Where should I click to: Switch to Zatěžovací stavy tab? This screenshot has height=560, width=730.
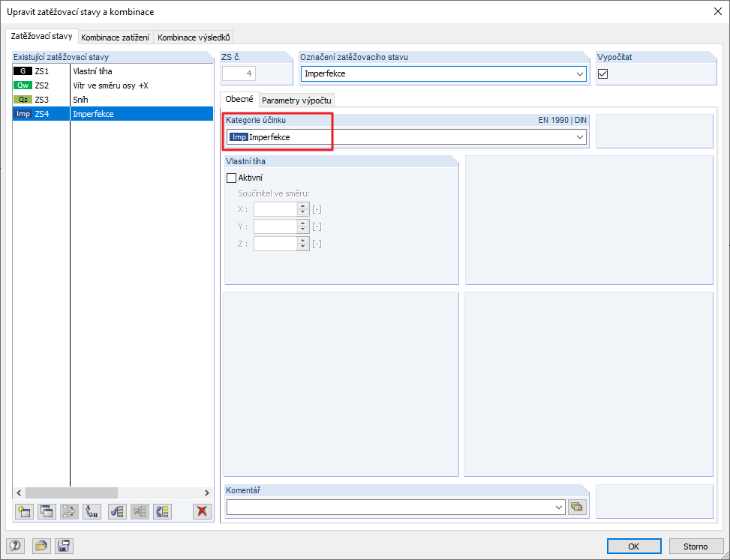[x=41, y=36]
